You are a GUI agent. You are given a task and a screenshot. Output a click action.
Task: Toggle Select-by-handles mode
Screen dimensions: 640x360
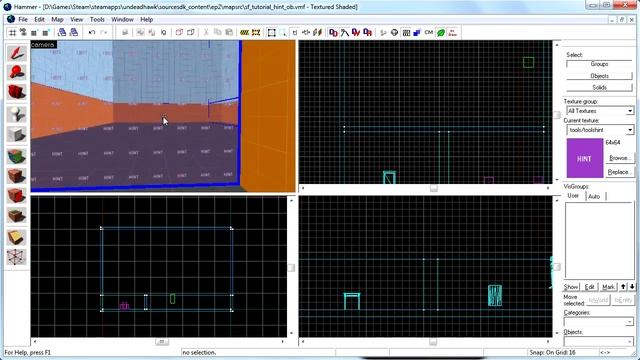pyautogui.click(x=271, y=32)
